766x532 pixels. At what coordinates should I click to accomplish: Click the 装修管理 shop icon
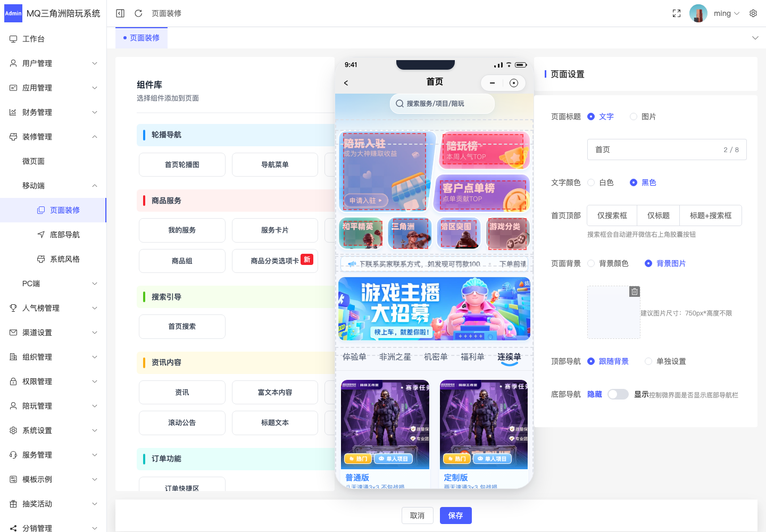tap(13, 137)
